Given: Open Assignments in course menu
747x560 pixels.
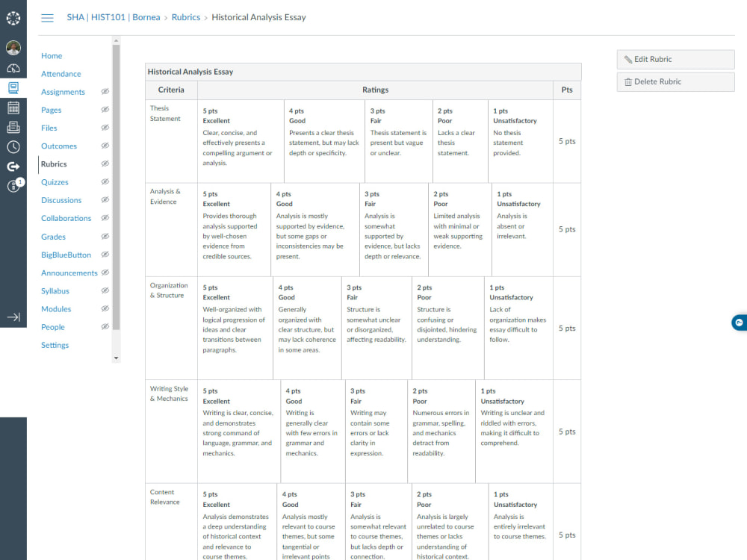Looking at the screenshot, I should [63, 92].
